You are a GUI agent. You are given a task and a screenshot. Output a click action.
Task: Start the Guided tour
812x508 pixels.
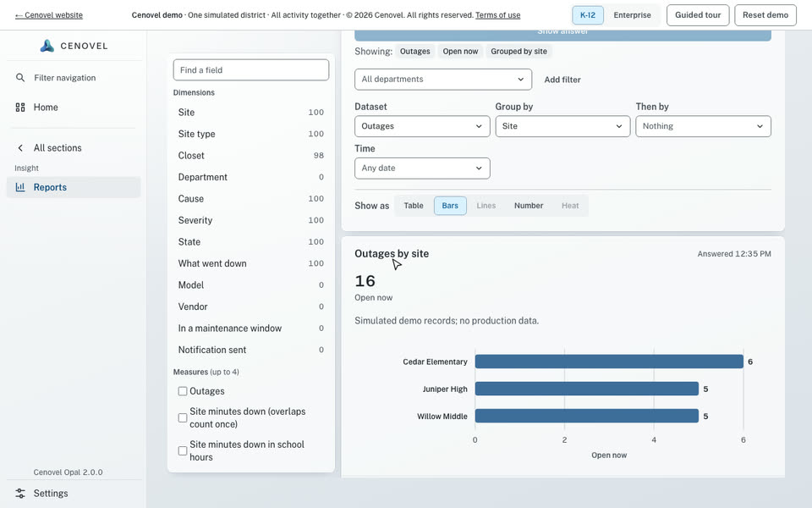click(x=698, y=15)
